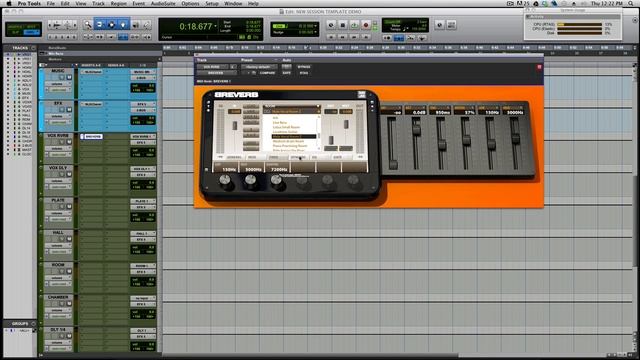
Task: Click the CHAMBER track name button
Action: point(58,297)
